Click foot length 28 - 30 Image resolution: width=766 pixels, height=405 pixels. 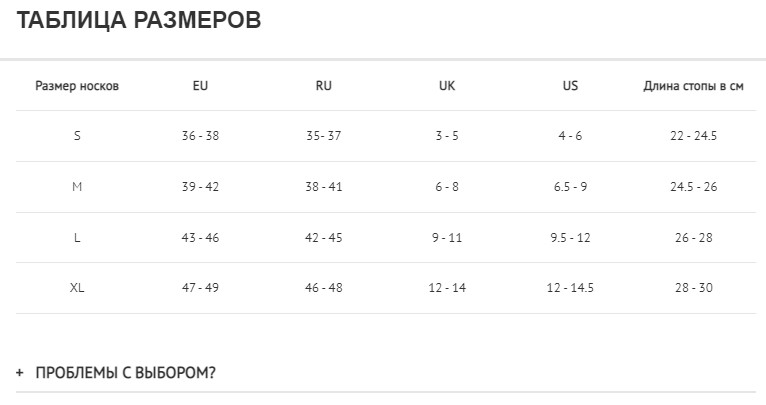(693, 288)
